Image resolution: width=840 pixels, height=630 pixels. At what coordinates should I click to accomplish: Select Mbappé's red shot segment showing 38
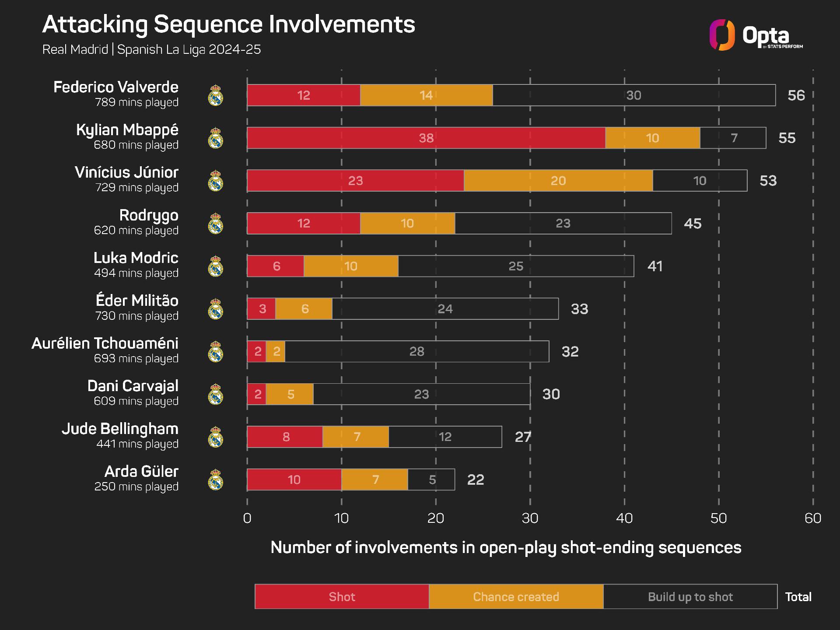pos(426,138)
